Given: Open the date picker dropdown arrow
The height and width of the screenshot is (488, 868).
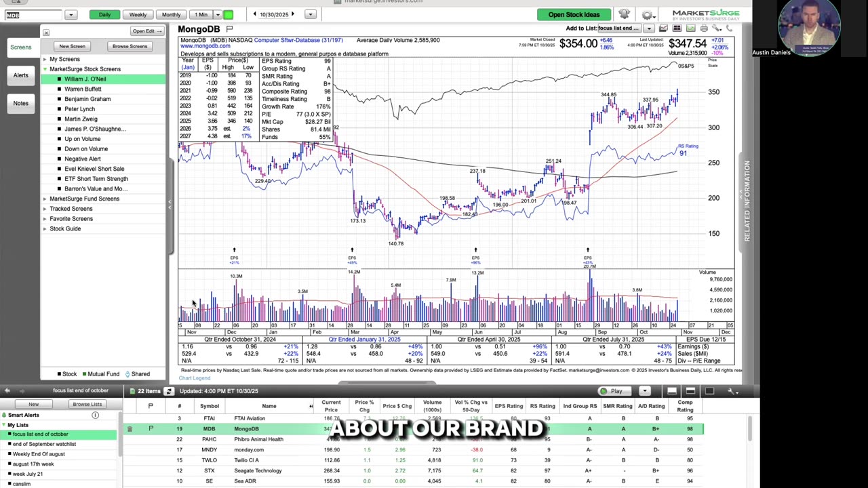Looking at the screenshot, I should pyautogui.click(x=310, y=14).
